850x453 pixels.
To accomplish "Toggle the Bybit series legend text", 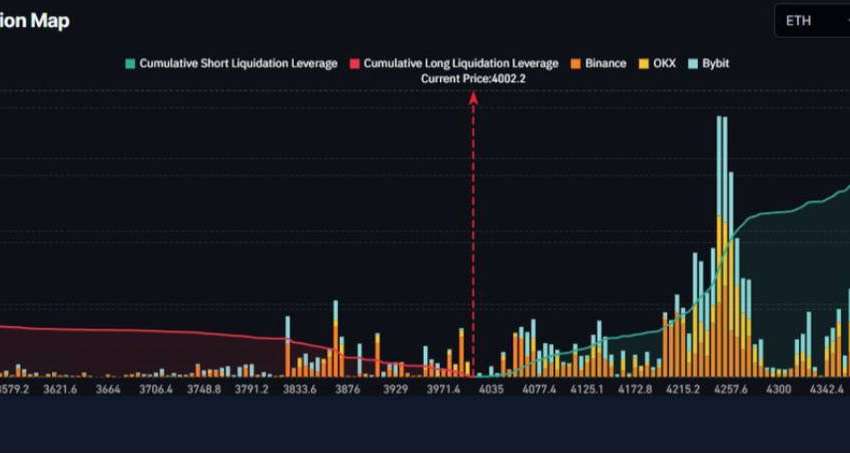I will (x=715, y=64).
